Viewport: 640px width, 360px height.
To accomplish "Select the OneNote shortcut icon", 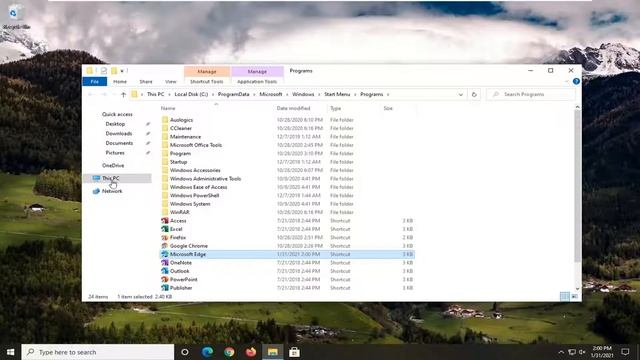I will [x=165, y=262].
